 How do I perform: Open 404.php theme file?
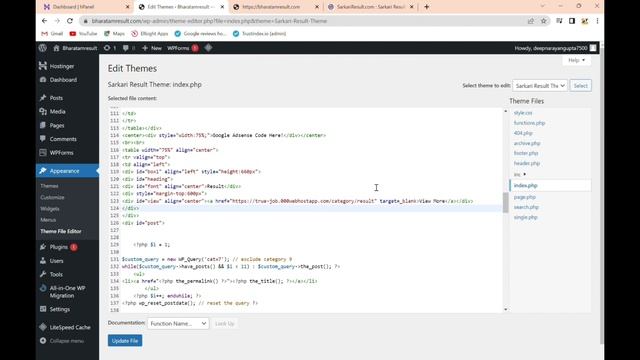coord(523,133)
